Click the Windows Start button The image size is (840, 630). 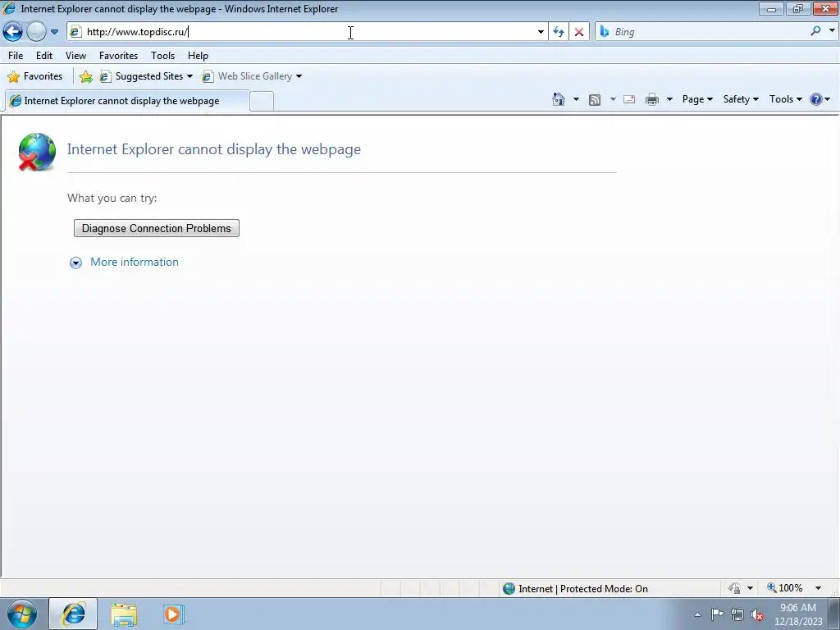tap(22, 614)
